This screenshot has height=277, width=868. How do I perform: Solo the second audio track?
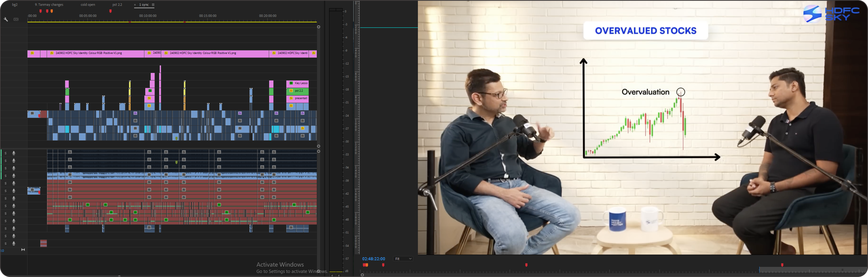[5, 161]
